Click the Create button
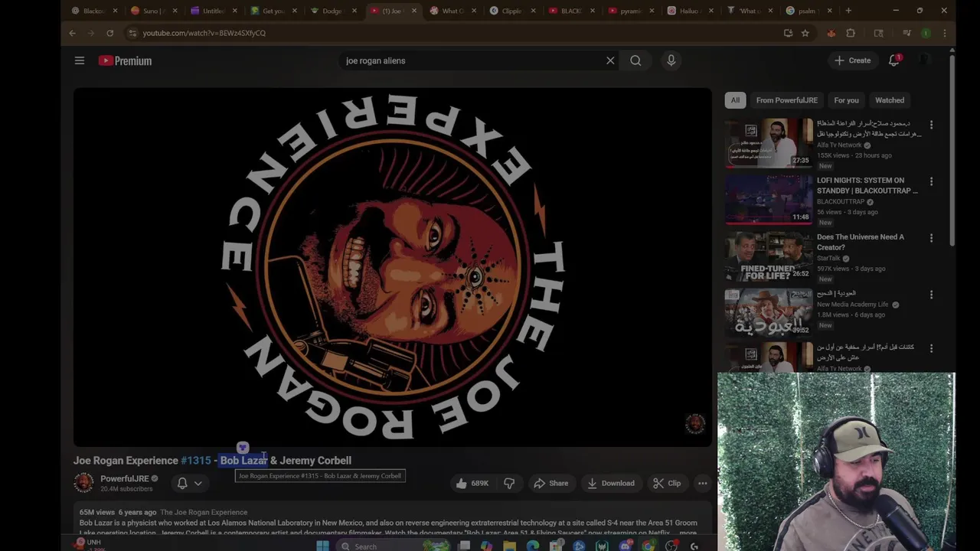Viewport: 980px width, 551px height. [852, 60]
